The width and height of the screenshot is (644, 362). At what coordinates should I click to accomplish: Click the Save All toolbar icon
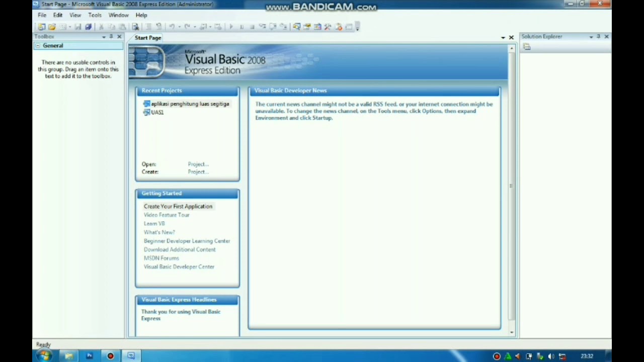tap(88, 27)
